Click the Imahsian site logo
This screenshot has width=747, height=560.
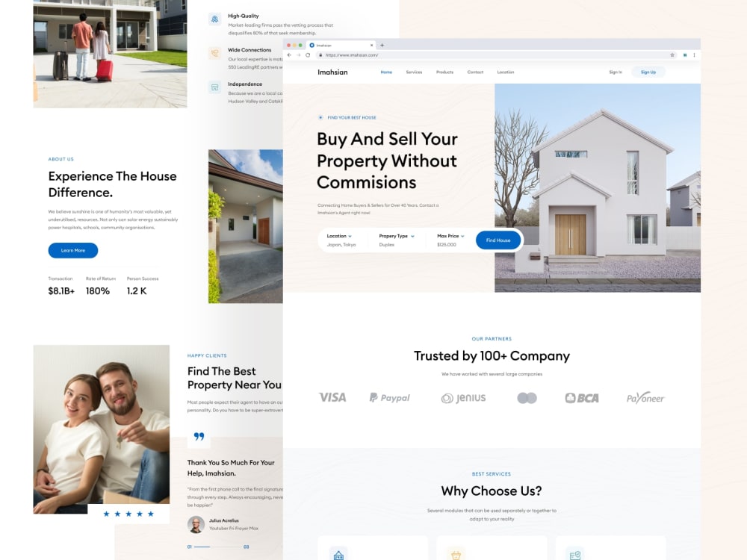point(332,72)
